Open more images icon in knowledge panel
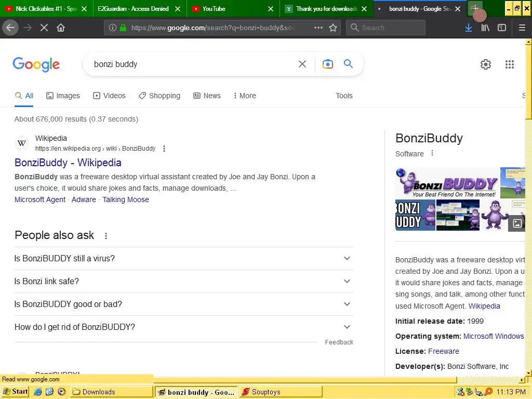The height and width of the screenshot is (399, 532). pyautogui.click(x=517, y=223)
